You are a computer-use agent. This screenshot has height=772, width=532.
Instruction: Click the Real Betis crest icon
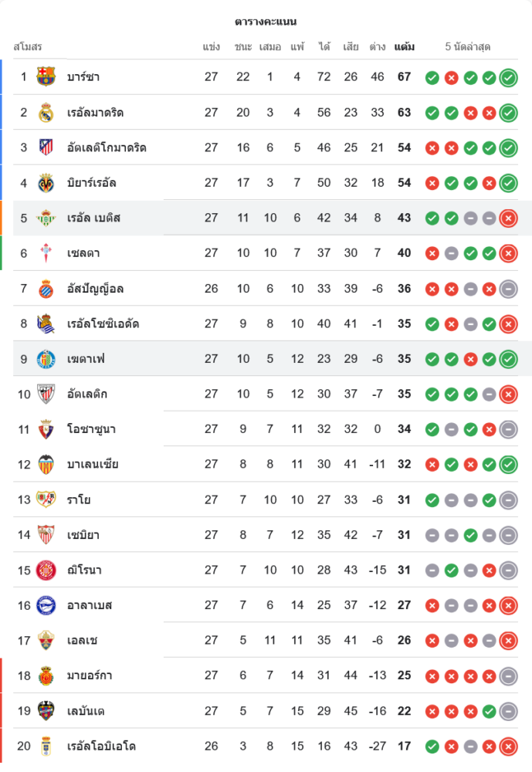[46, 218]
